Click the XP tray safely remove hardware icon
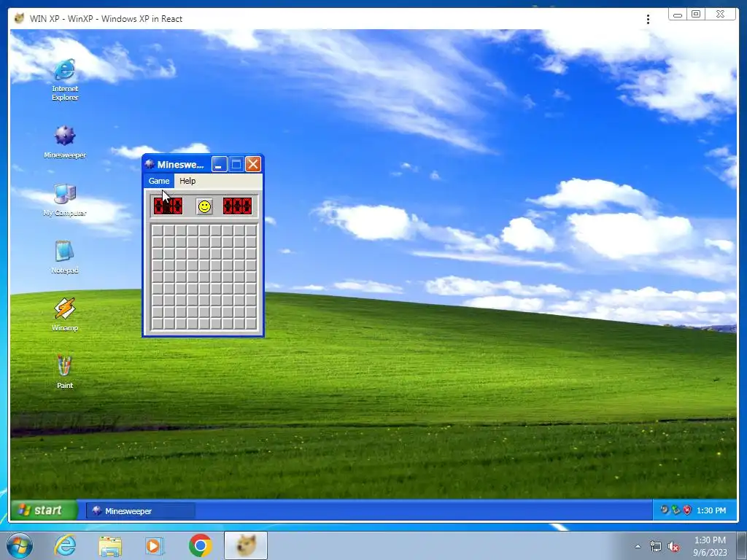 click(x=676, y=510)
